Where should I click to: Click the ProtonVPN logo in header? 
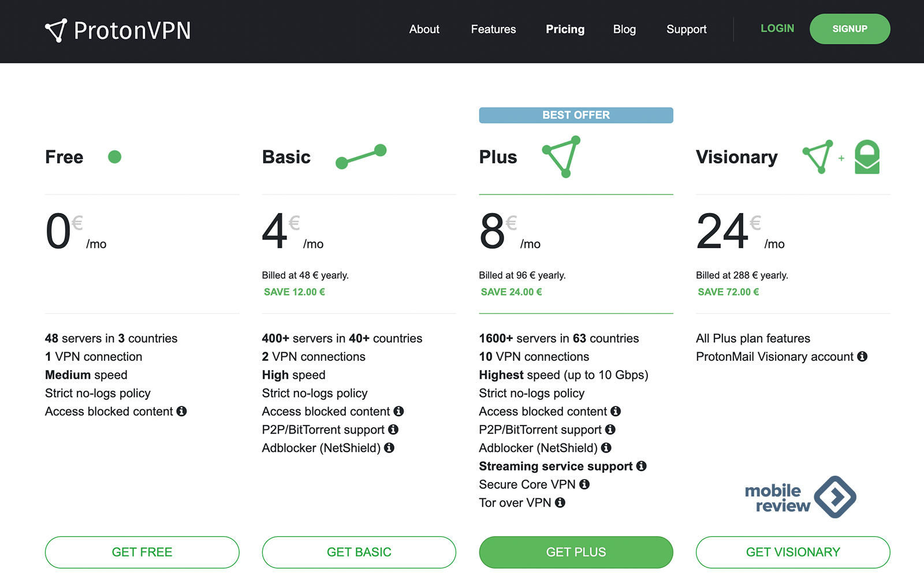coord(118,31)
